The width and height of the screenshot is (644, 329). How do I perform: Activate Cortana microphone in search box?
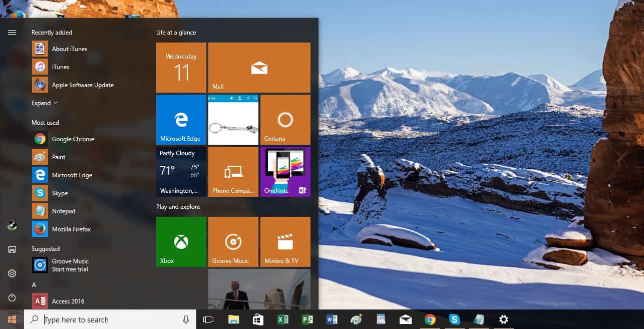[186, 319]
